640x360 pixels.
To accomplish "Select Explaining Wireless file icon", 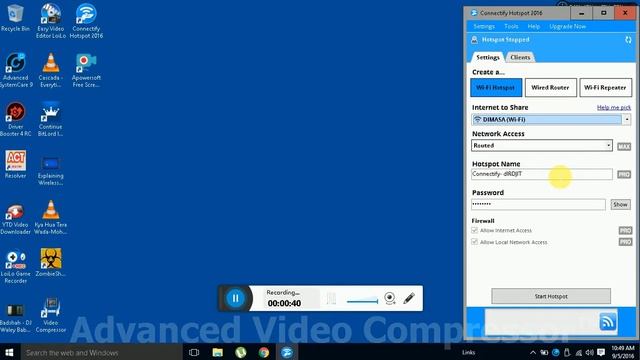I will tap(51, 171).
